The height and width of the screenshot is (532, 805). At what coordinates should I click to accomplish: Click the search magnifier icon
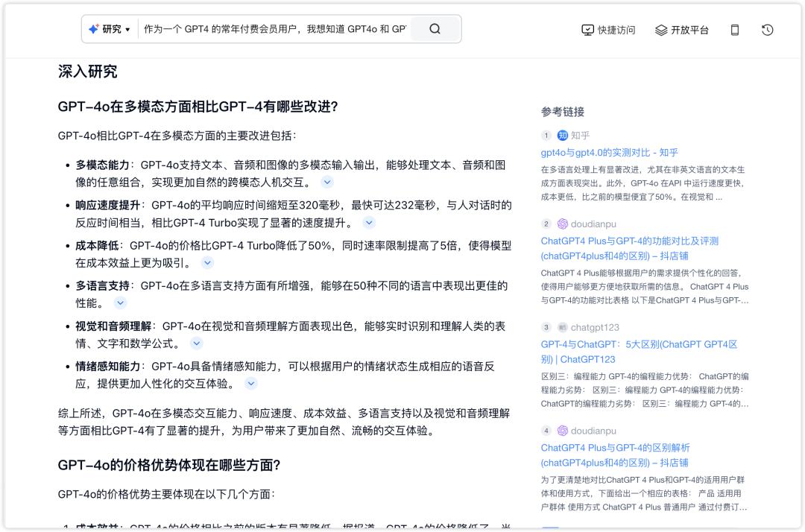435,28
